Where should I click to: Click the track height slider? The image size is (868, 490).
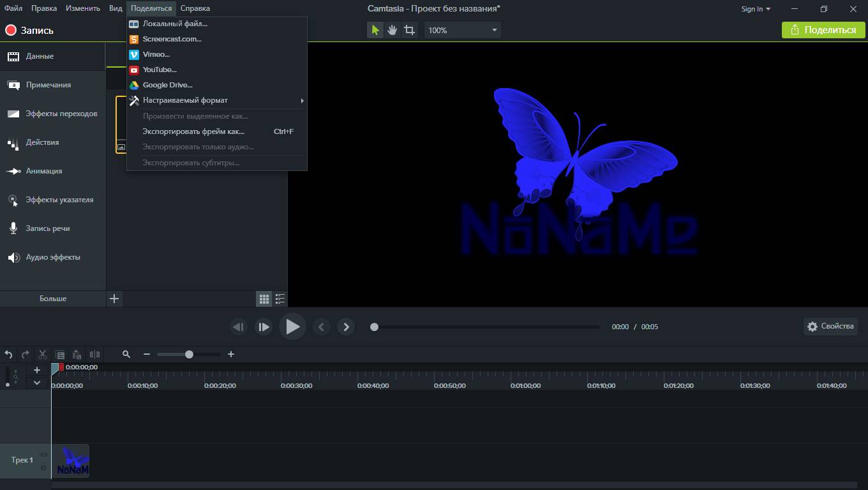8,377
